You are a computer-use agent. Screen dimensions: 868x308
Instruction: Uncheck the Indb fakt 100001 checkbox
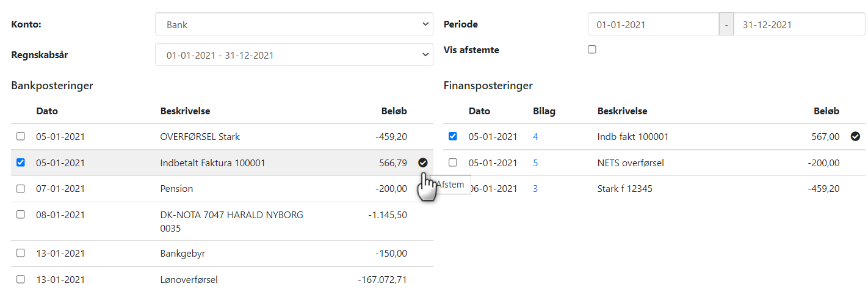pos(452,136)
